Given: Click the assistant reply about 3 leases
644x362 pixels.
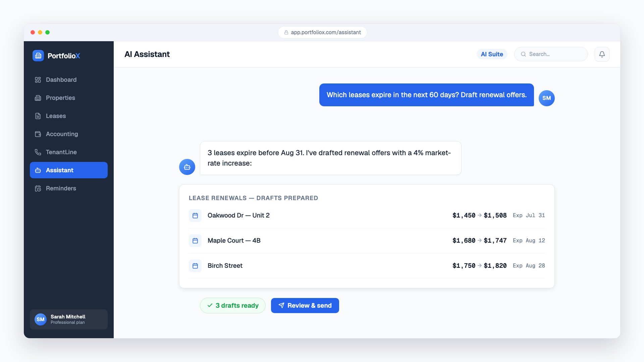Looking at the screenshot, I should click(x=331, y=158).
